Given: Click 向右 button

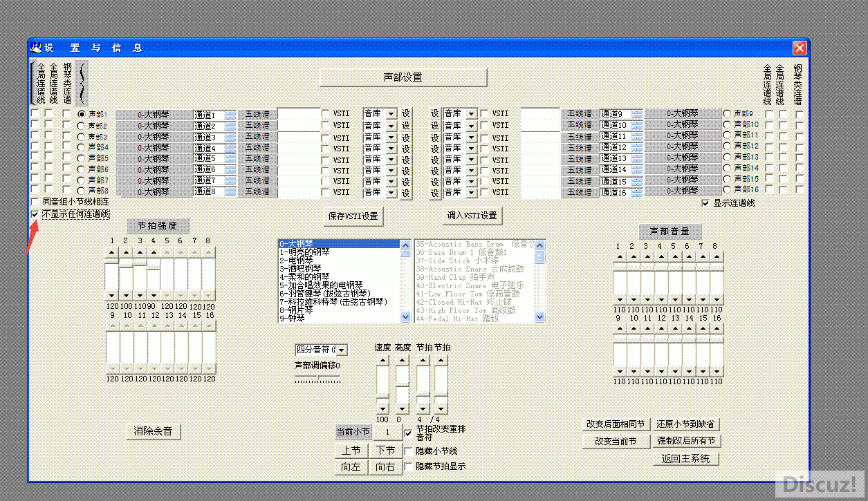Looking at the screenshot, I should (x=386, y=467).
